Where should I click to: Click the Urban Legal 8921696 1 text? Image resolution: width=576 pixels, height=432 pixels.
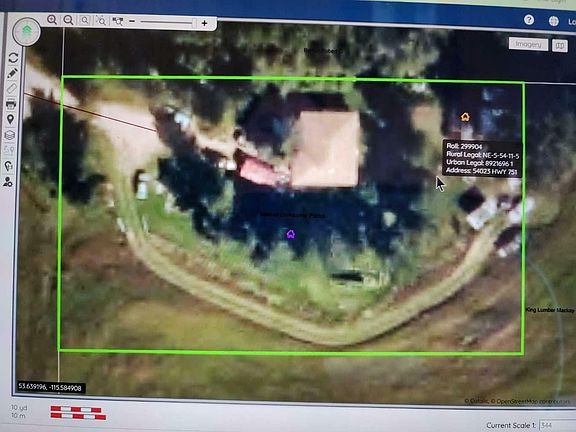tap(480, 163)
